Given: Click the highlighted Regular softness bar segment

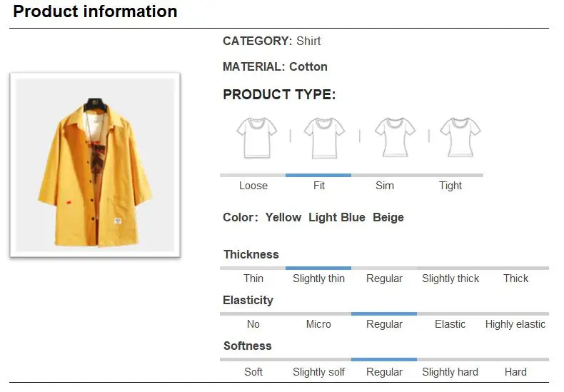Looking at the screenshot, I should [x=384, y=360].
